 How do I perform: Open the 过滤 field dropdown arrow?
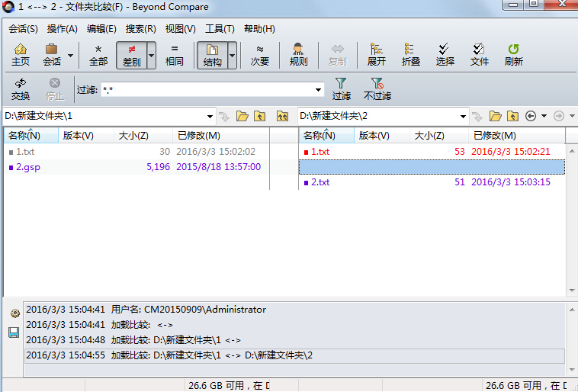click(318, 89)
